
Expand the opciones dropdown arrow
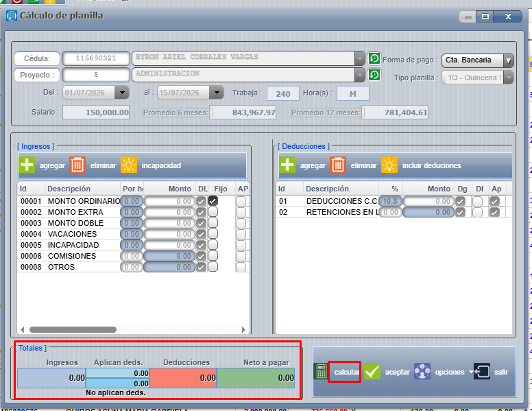click(x=471, y=373)
